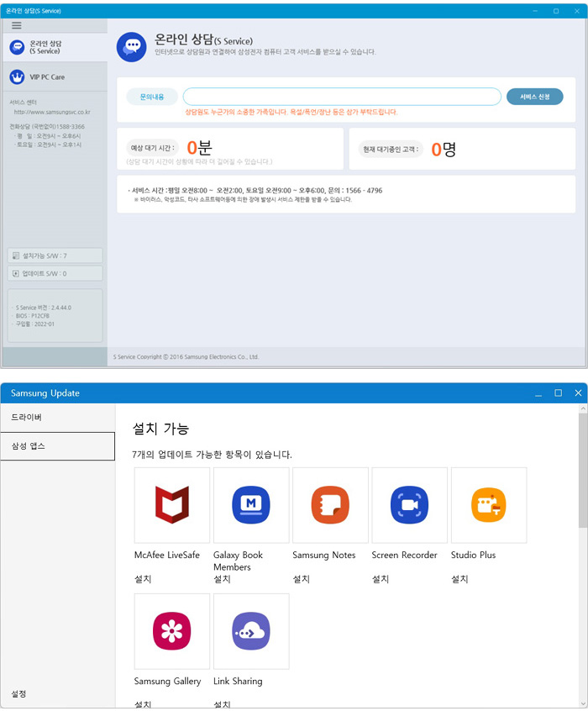Minimize the Samsung Update window
Viewport: 588px width, 711px height.
(538, 393)
